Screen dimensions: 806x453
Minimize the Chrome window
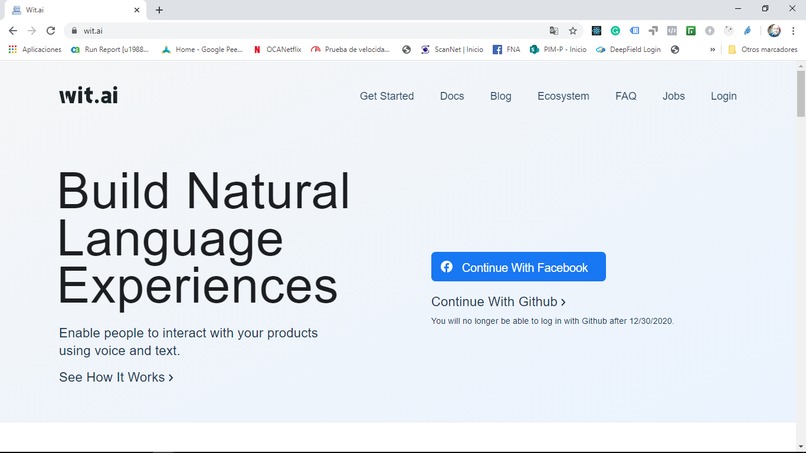[738, 9]
